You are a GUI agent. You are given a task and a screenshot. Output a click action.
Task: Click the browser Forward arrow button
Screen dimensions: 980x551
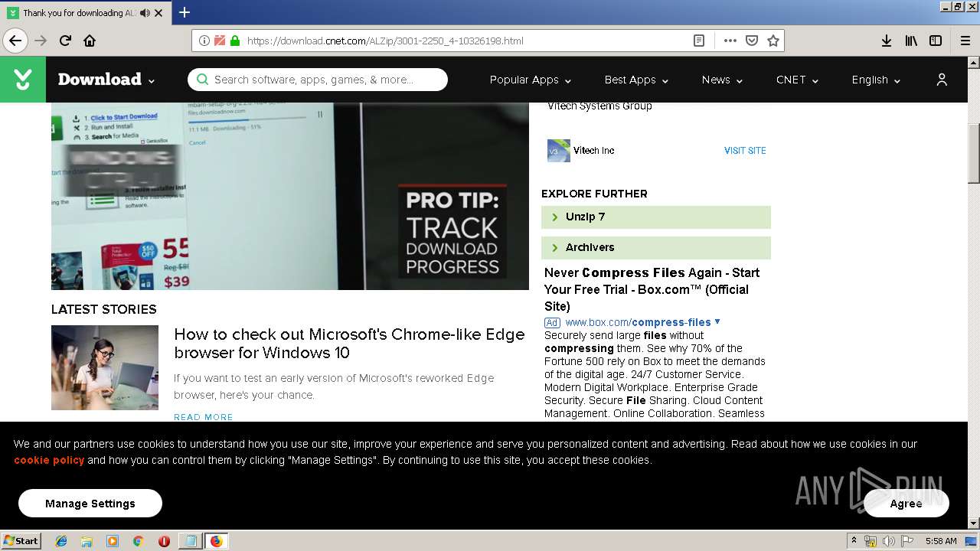pyautogui.click(x=41, y=41)
